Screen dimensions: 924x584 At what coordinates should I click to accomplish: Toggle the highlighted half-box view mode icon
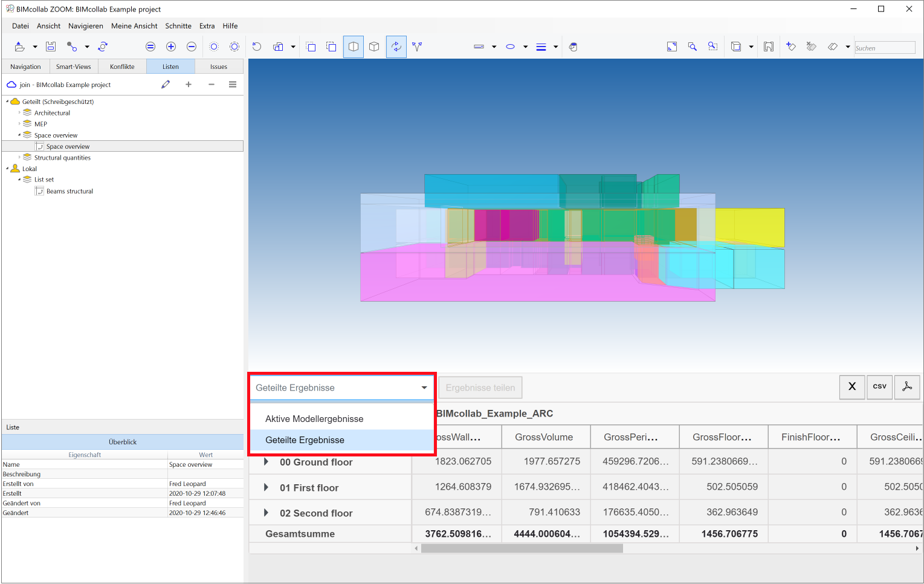tap(354, 47)
